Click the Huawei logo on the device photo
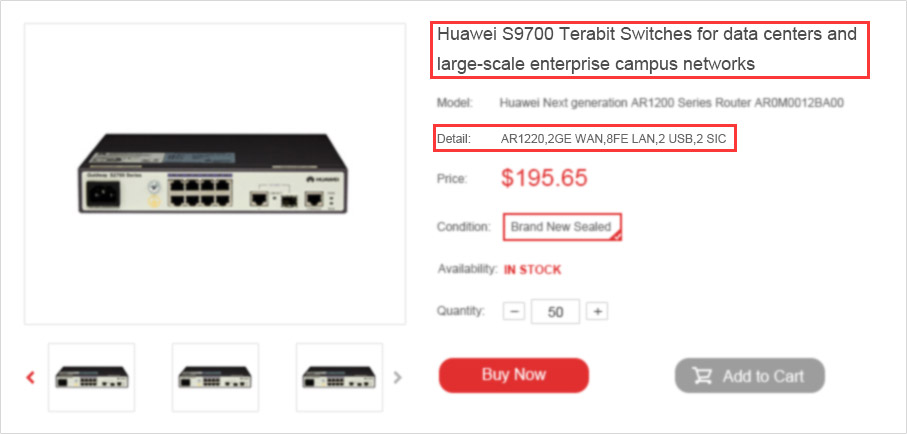This screenshot has width=907, height=434. [323, 181]
